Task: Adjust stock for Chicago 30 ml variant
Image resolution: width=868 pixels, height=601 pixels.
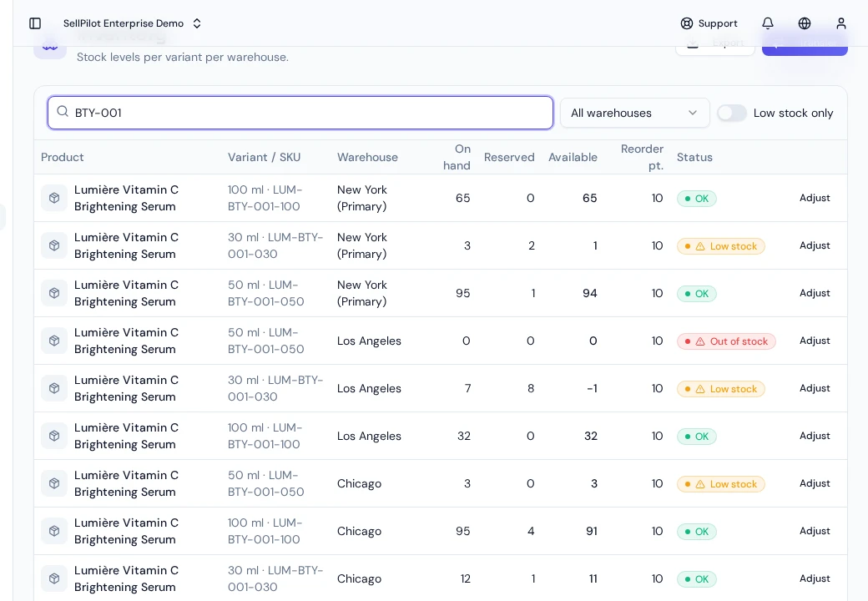Action: tap(815, 578)
